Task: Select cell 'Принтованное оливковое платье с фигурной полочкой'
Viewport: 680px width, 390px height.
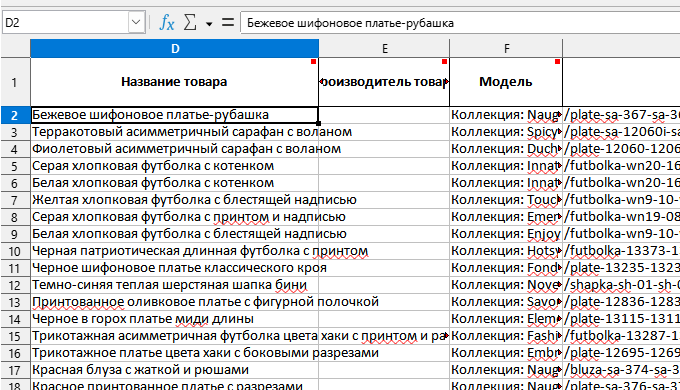Action: (174, 302)
